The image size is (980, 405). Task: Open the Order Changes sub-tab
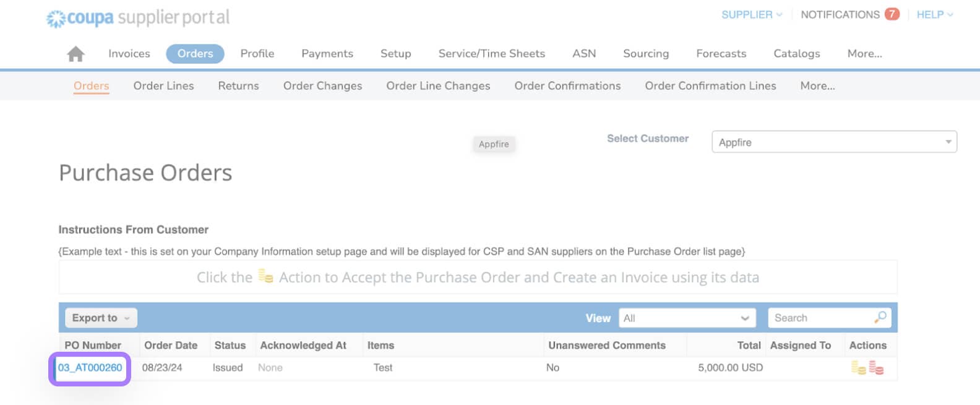click(x=322, y=86)
